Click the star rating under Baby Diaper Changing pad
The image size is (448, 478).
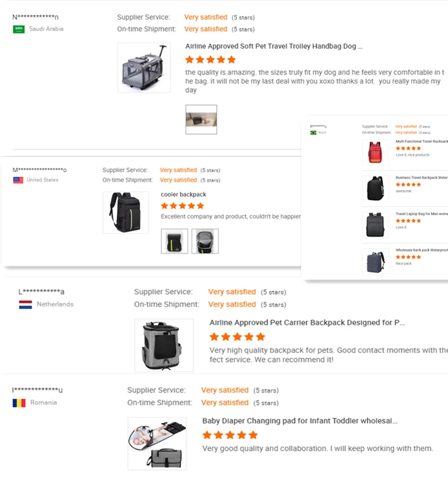(x=230, y=435)
